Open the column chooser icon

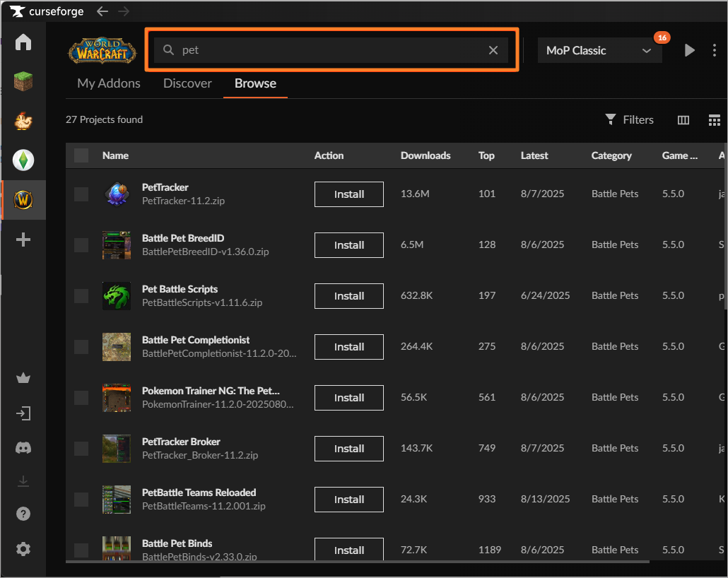pos(683,120)
